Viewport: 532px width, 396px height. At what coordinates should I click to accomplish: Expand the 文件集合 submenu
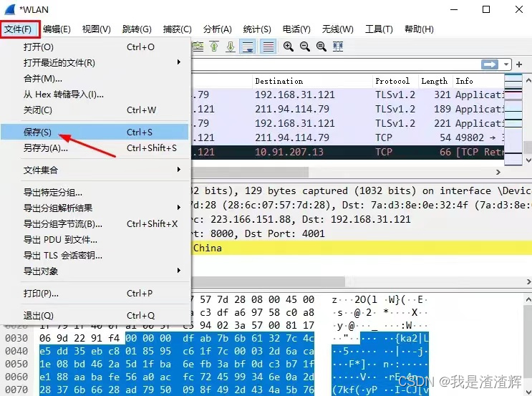[95, 170]
